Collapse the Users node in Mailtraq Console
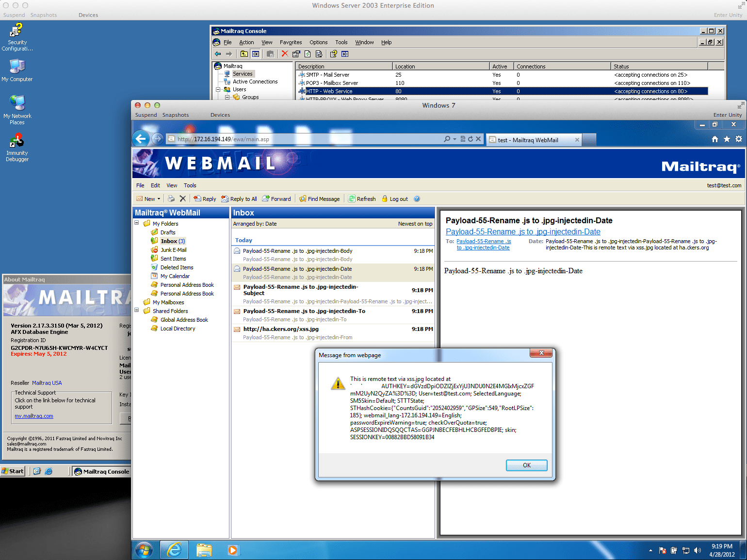 [218, 89]
